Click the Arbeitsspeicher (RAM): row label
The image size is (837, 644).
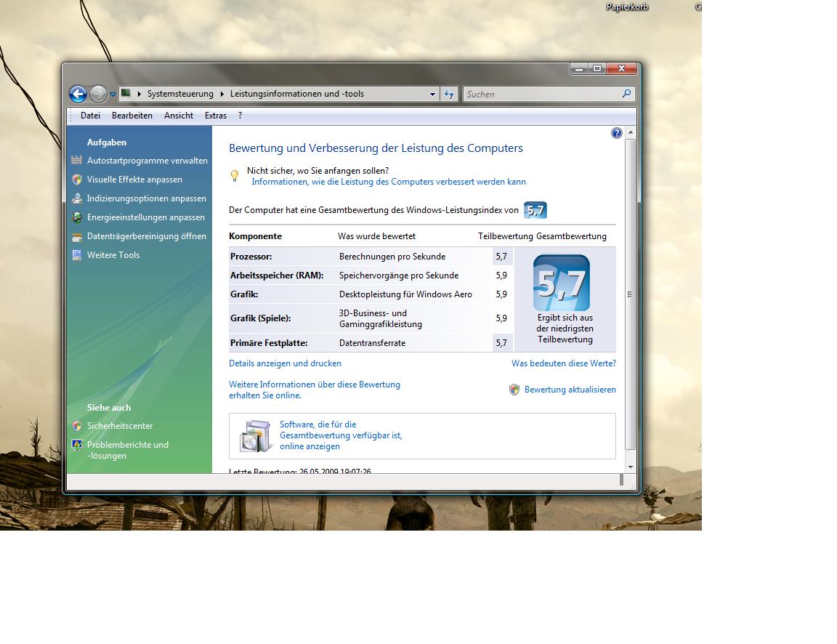tap(277, 275)
